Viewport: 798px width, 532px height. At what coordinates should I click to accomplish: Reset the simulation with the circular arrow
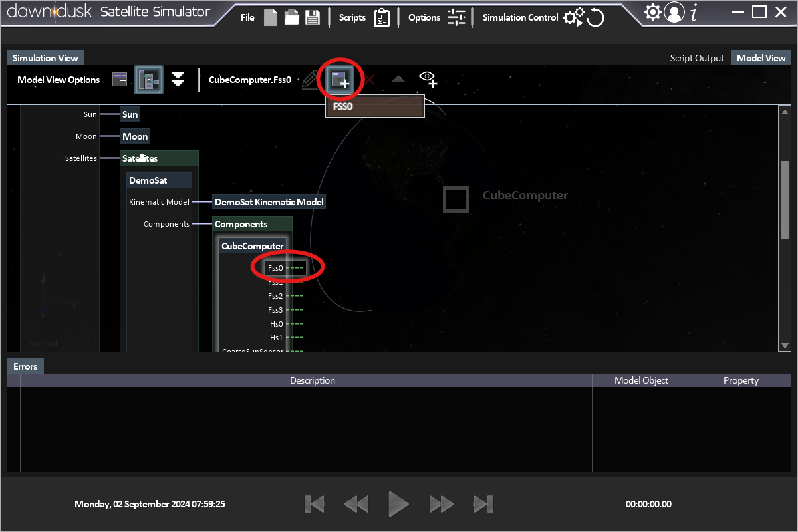pyautogui.click(x=596, y=18)
